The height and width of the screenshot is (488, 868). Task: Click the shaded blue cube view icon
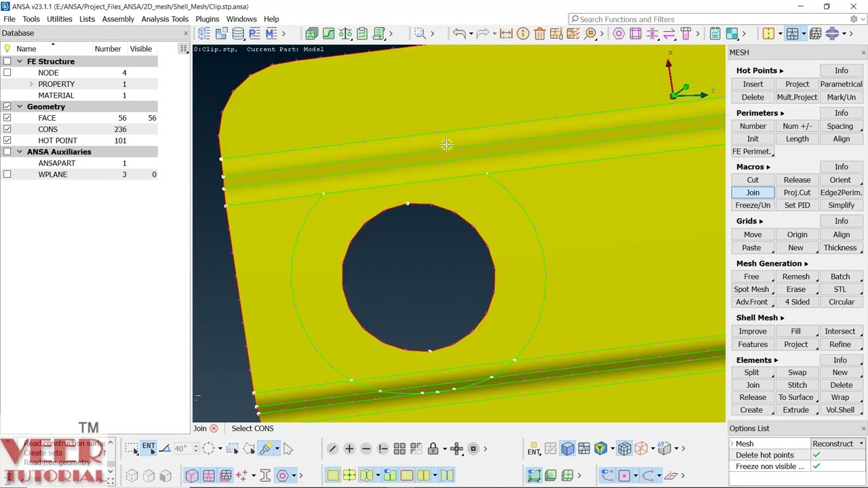click(x=568, y=449)
